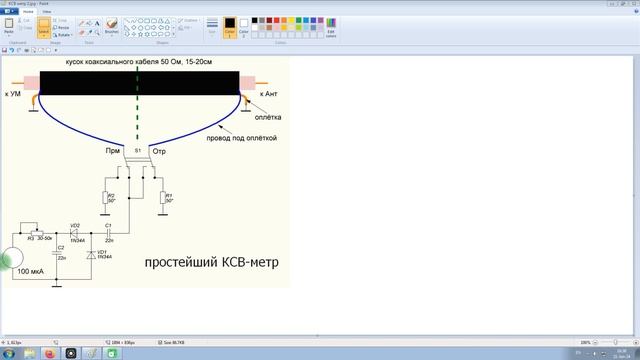Save the file from quick access toolbar
This screenshot has height=360, width=640.
tap(4, 50)
